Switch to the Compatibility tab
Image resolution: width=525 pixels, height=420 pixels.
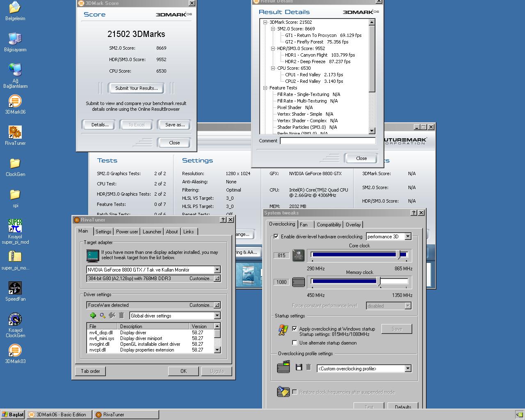click(x=329, y=225)
